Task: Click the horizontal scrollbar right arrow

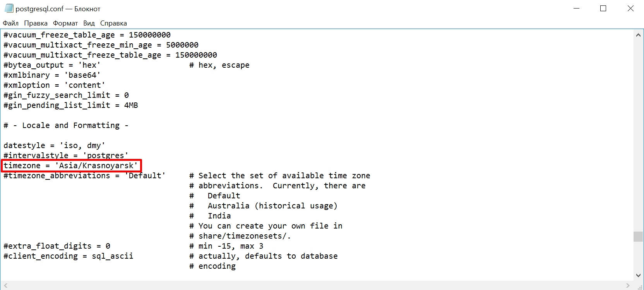Action: coord(628,285)
